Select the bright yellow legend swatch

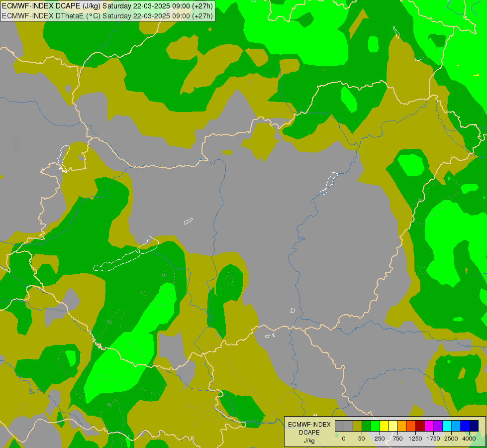[x=384, y=426]
